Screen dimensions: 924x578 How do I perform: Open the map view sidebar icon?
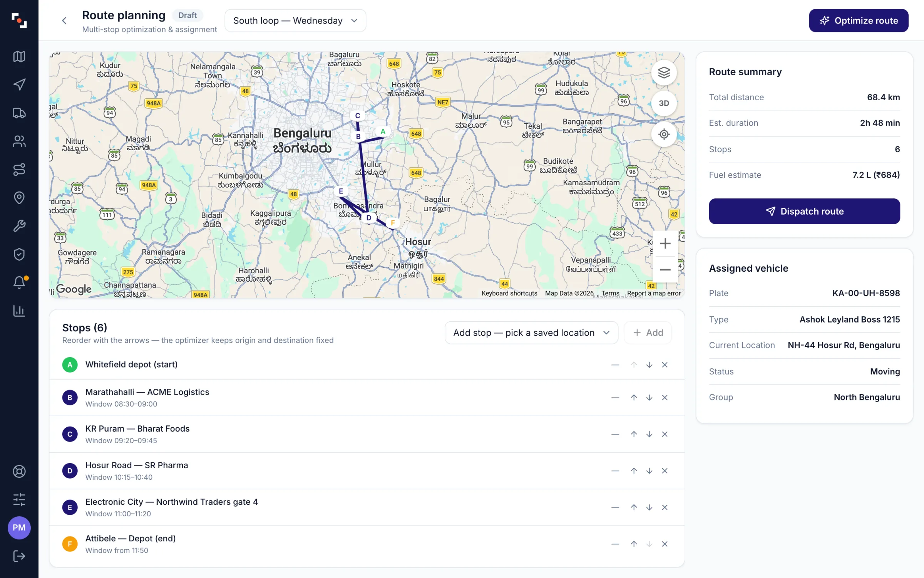19,57
